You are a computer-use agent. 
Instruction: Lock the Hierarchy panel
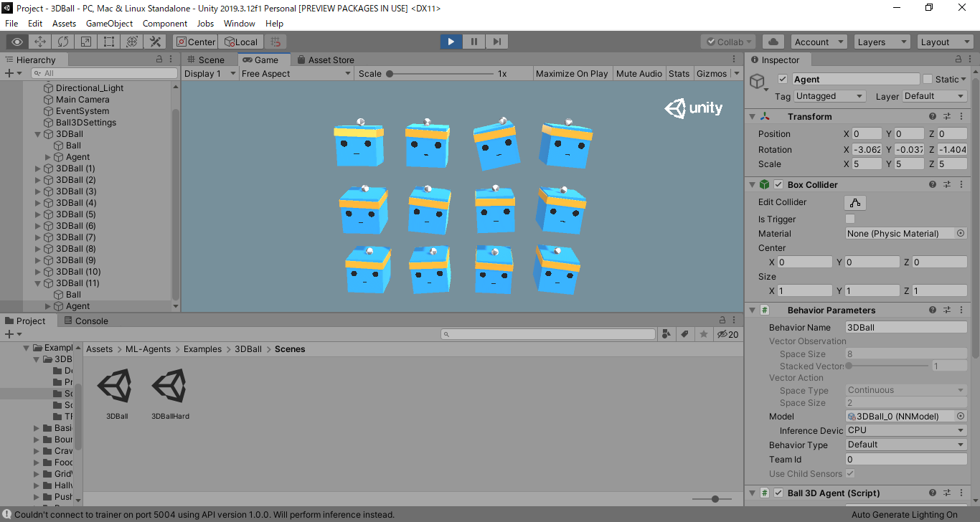pos(159,60)
